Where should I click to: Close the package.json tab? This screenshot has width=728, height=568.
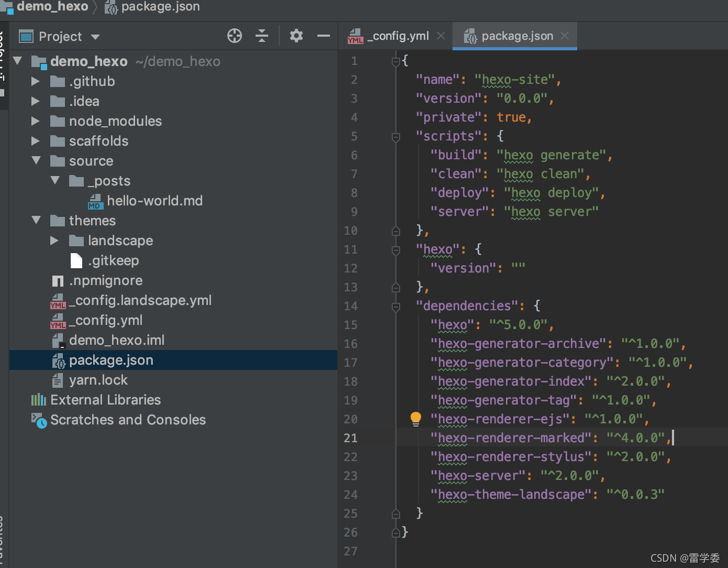tap(565, 36)
